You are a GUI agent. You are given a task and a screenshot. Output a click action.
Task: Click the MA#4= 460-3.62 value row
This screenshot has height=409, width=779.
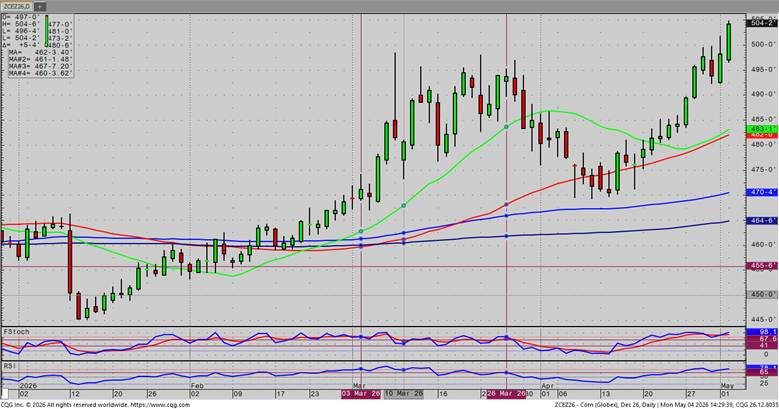point(40,73)
